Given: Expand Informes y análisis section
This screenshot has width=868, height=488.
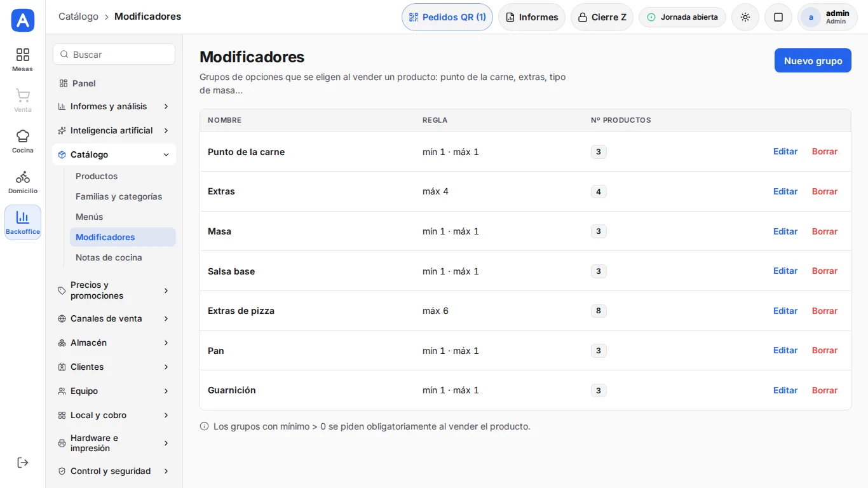Looking at the screenshot, I should (114, 106).
